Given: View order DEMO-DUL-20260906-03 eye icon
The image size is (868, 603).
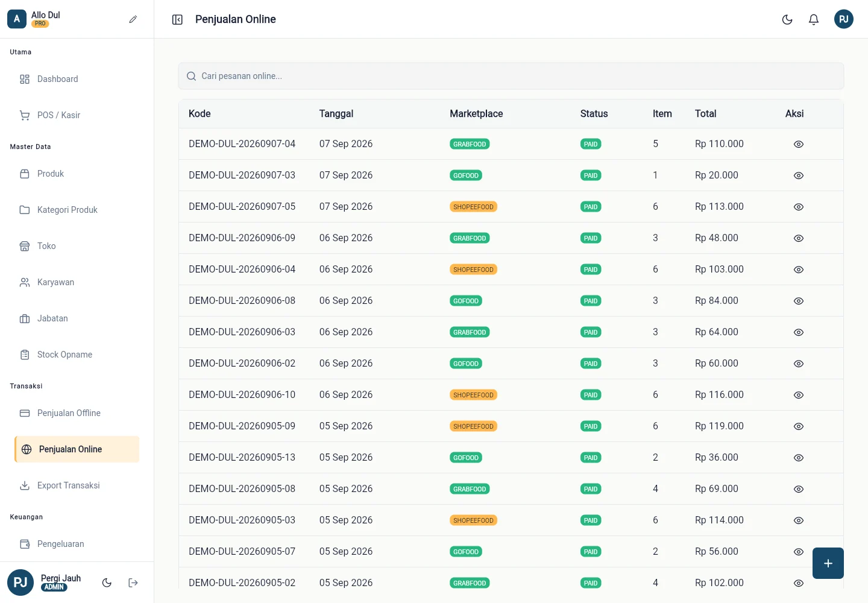Looking at the screenshot, I should 799,332.
